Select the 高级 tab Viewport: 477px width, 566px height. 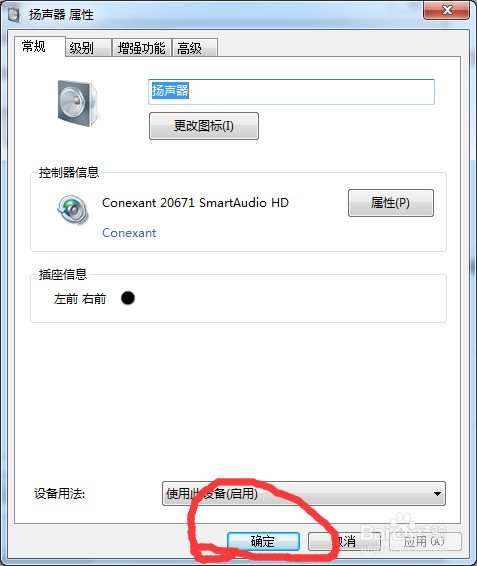pyautogui.click(x=195, y=48)
